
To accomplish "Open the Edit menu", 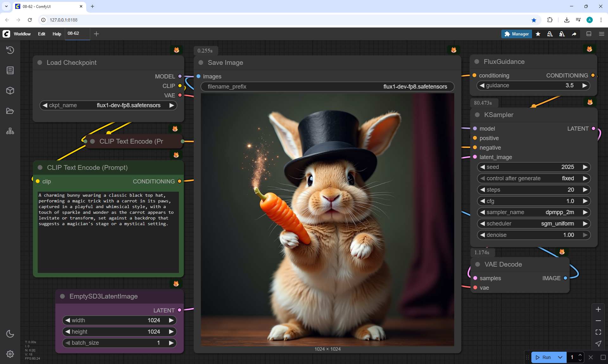I will pos(41,34).
